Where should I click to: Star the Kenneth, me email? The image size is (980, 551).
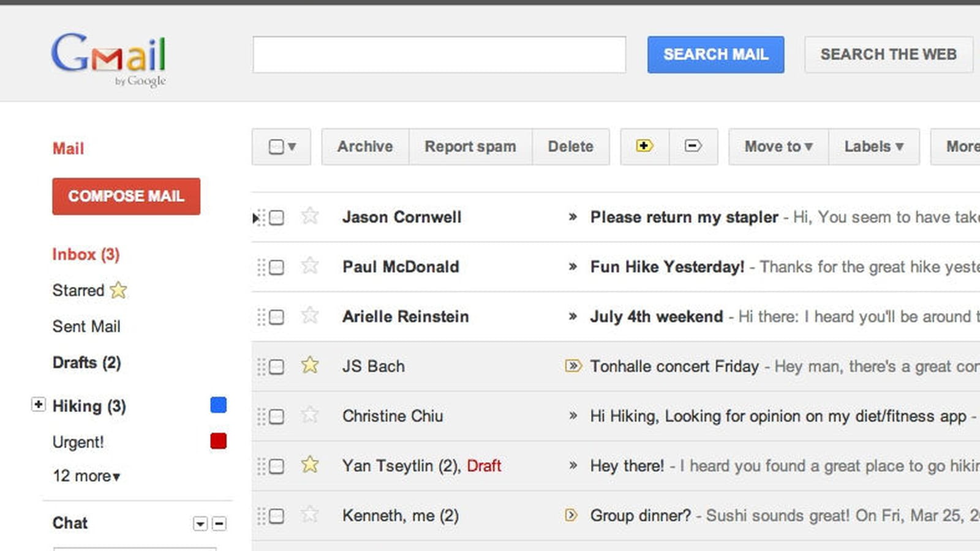(310, 514)
